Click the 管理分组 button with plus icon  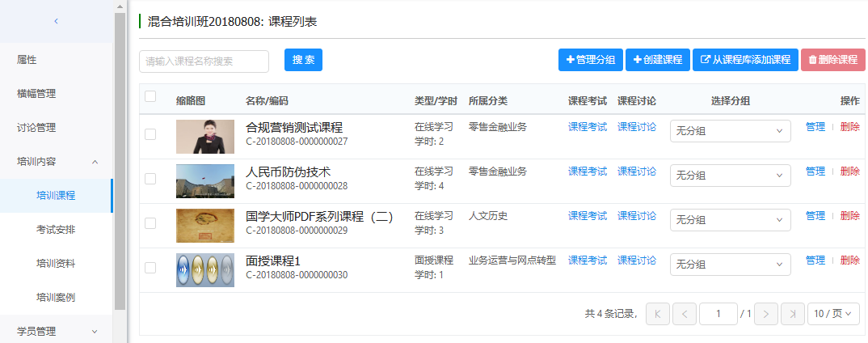pos(590,60)
